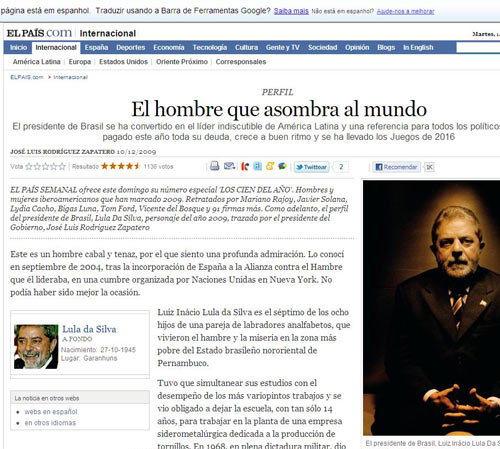Click the Internacional breadcrumb link
Image resolution: width=500 pixels, height=449 pixels.
pos(70,77)
